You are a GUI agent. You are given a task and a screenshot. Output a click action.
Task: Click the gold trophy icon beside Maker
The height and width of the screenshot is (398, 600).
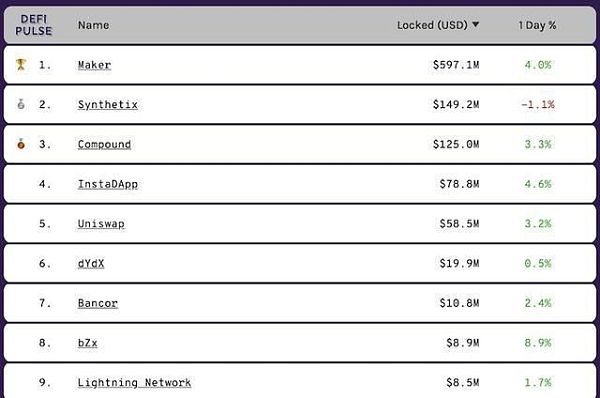(21, 64)
